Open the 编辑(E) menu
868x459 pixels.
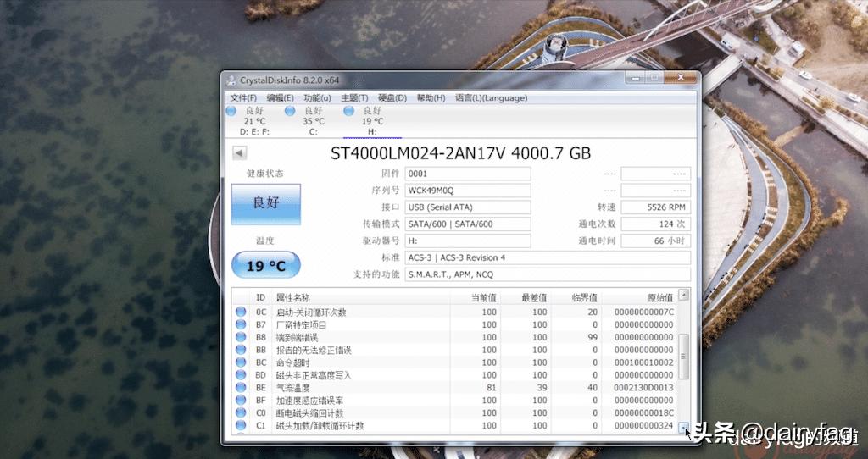pyautogui.click(x=280, y=98)
